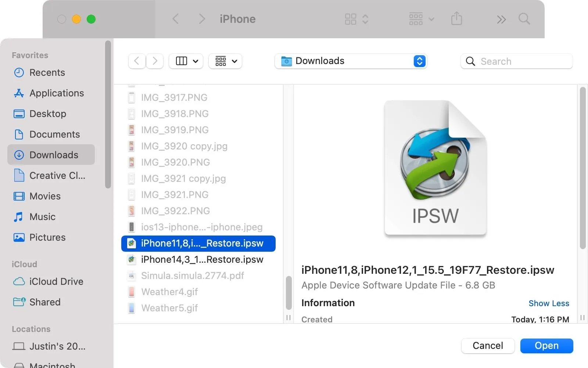
Task: Click the Creative Cloud Files icon in sidebar
Action: point(19,176)
